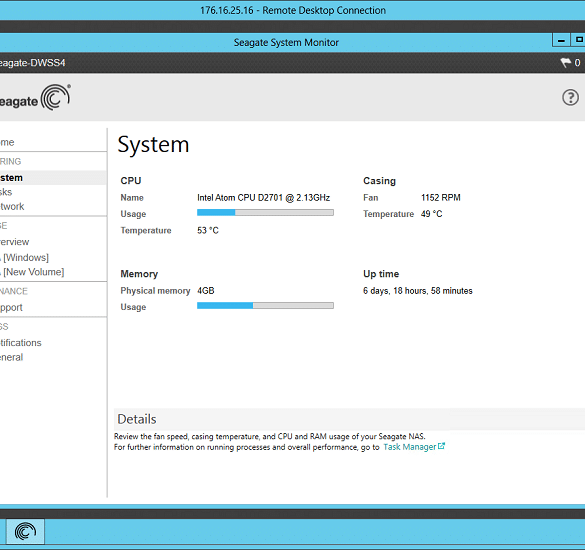Viewport: 585px width, 550px height.
Task: Click the Seagate logo in header
Action: coord(34,97)
